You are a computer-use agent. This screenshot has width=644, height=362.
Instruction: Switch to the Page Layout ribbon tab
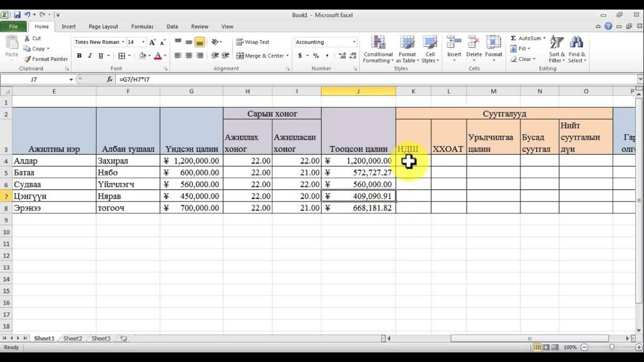(103, 27)
